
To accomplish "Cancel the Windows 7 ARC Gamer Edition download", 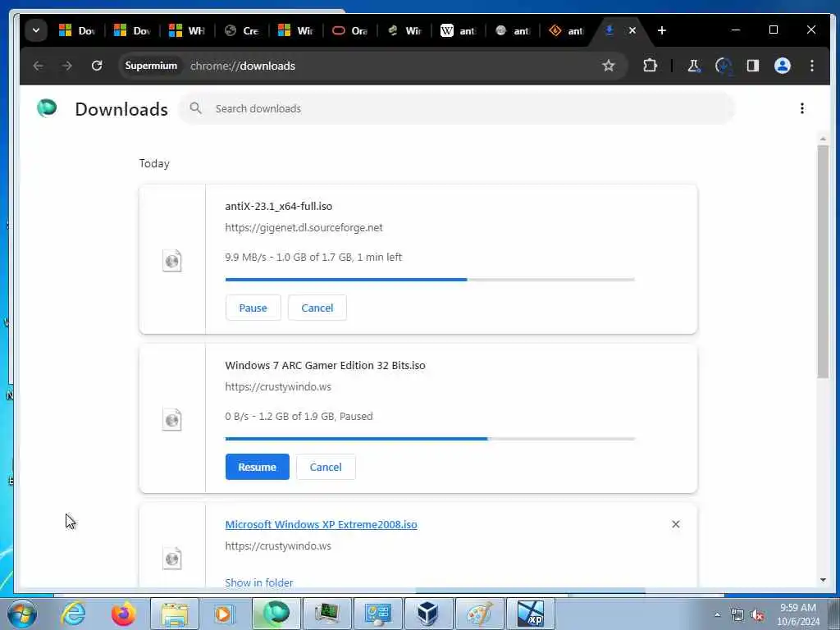I will tap(326, 467).
